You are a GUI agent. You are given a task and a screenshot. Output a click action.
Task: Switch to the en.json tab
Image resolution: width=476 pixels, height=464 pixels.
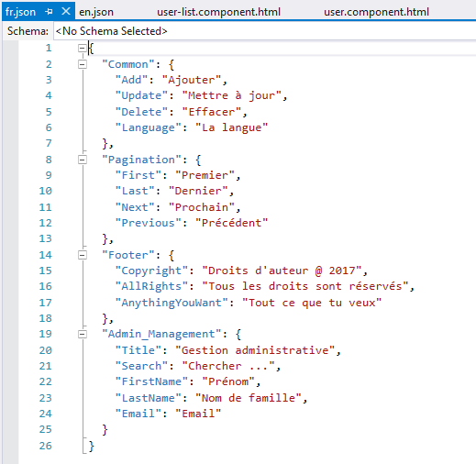[x=96, y=12]
